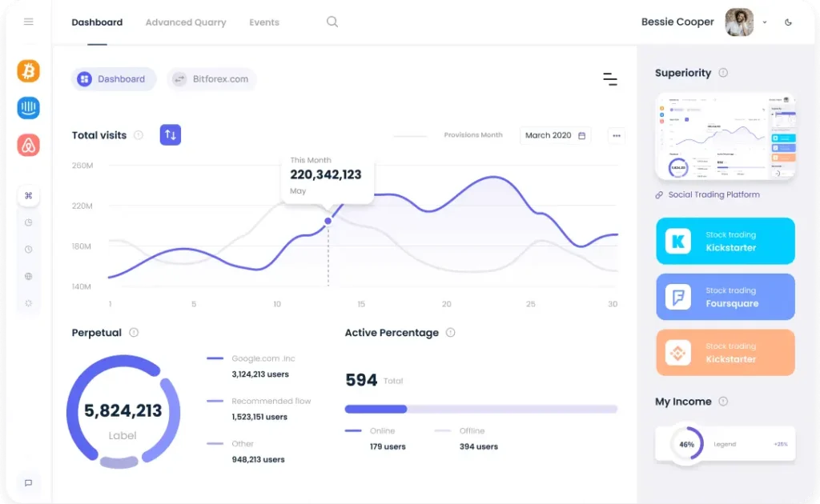This screenshot has width=820, height=504.
Task: Select the Intercom icon in the sidebar
Action: (28, 108)
